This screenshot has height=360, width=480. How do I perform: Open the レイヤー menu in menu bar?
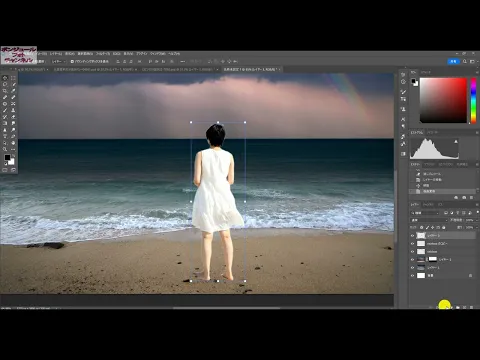tap(56, 54)
